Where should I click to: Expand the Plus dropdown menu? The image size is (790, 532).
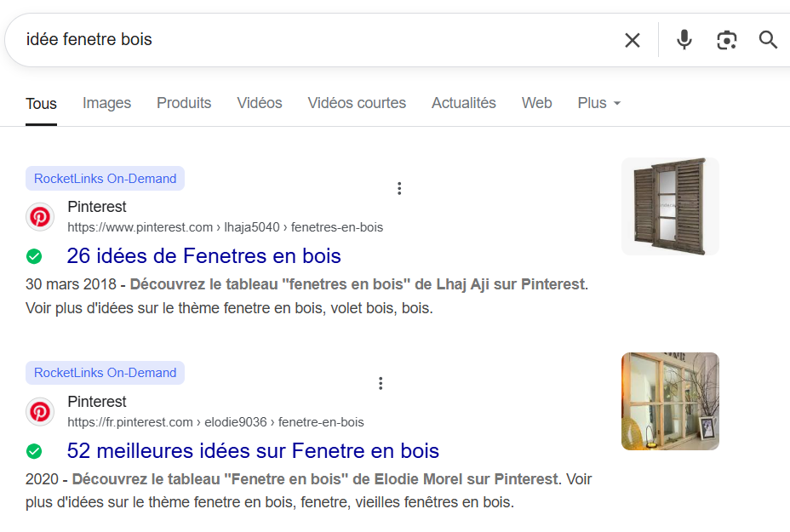tap(599, 103)
